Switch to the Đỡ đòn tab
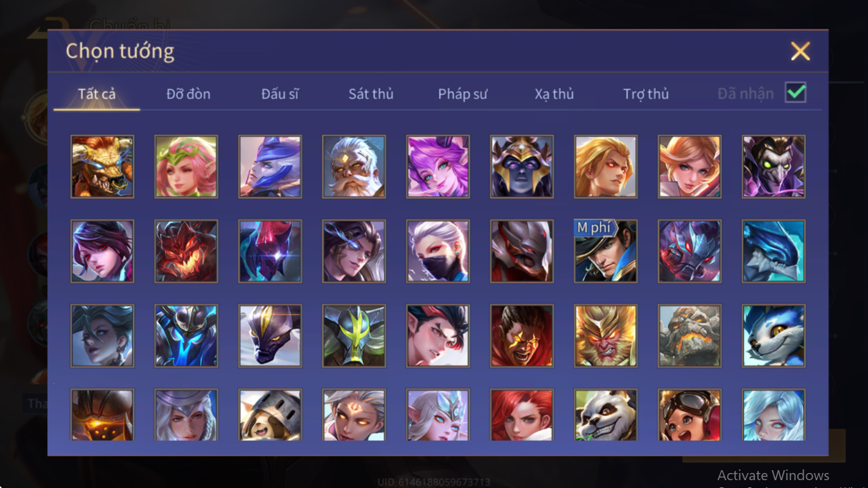 coord(189,94)
